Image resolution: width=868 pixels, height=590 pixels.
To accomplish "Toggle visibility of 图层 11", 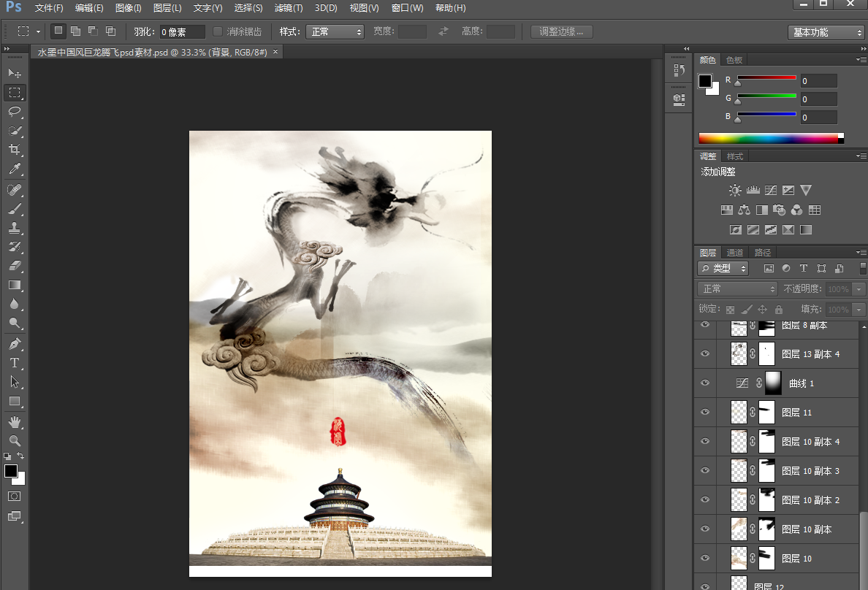I will tap(705, 412).
